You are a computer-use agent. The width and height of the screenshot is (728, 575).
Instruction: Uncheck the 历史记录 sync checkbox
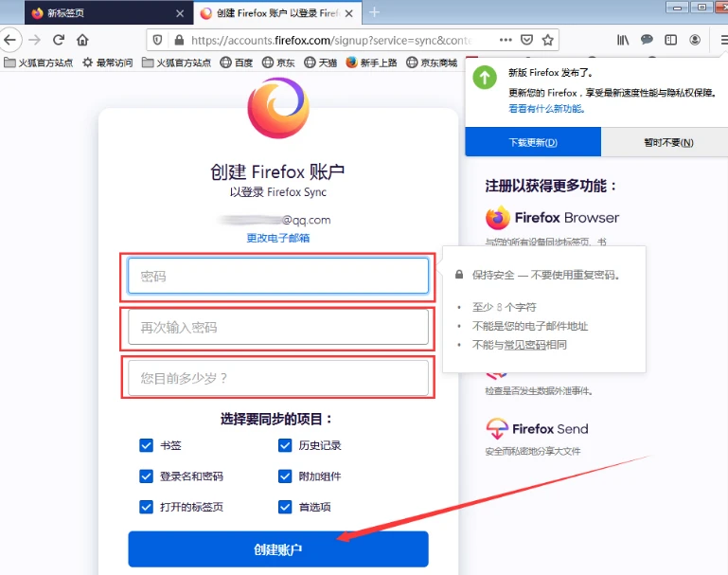point(285,445)
